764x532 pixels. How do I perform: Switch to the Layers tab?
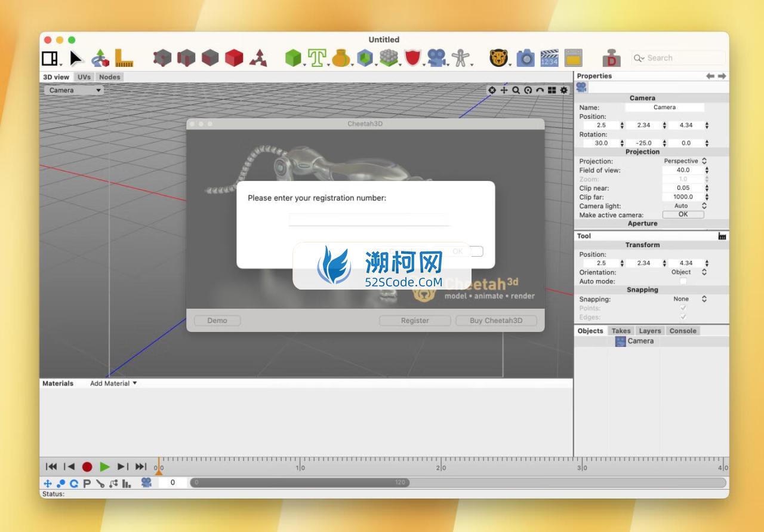[x=649, y=331]
